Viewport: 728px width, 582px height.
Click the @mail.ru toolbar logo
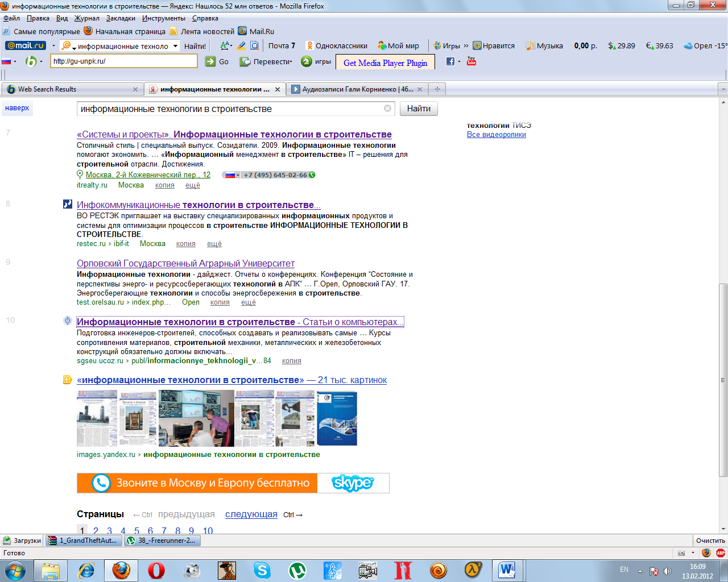[26, 45]
